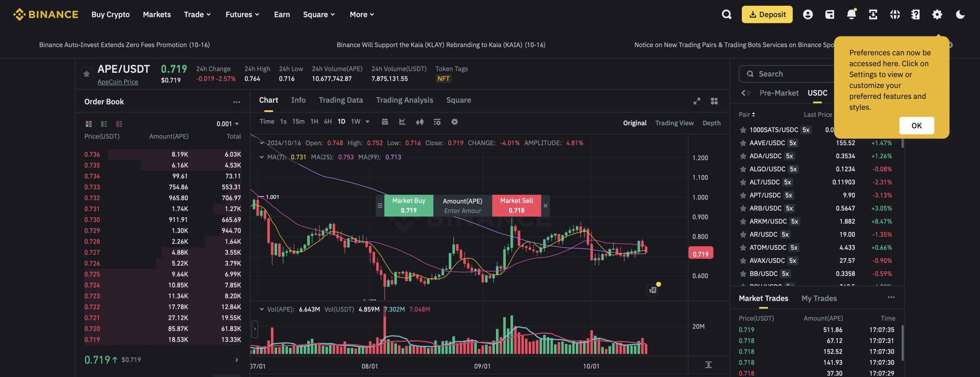Click the Deposit button

pyautogui.click(x=767, y=15)
